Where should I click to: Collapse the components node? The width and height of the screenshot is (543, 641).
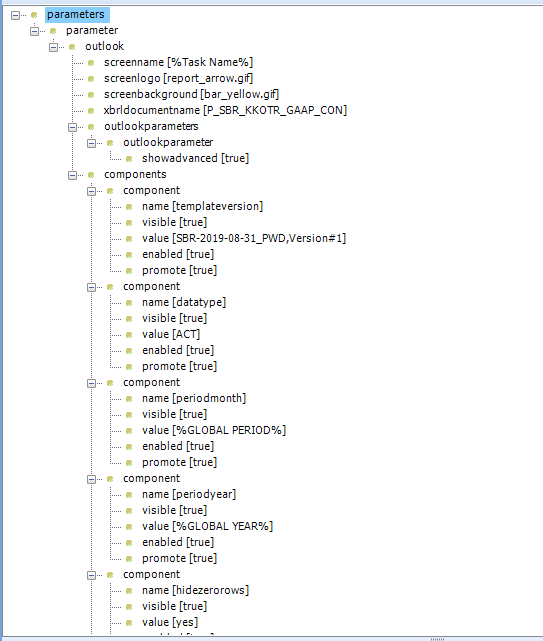click(72, 175)
